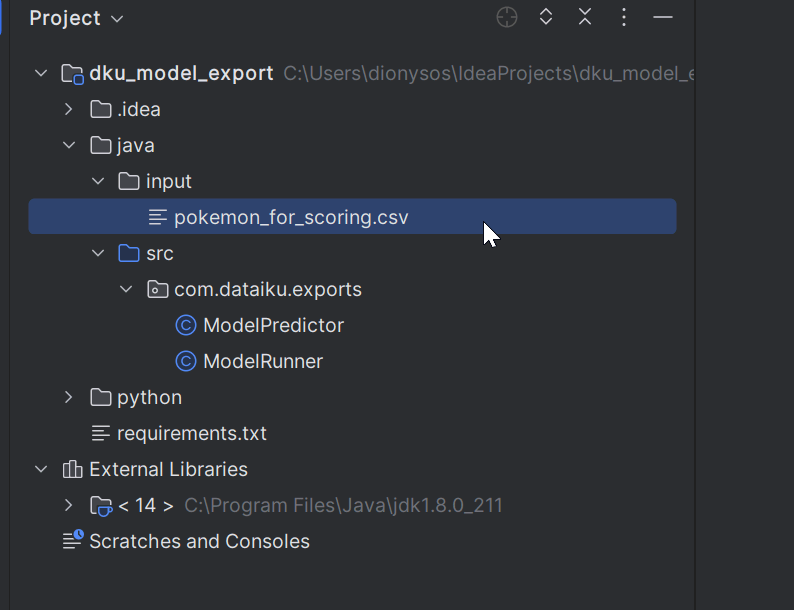Click the External Libraries icon

coord(72,470)
